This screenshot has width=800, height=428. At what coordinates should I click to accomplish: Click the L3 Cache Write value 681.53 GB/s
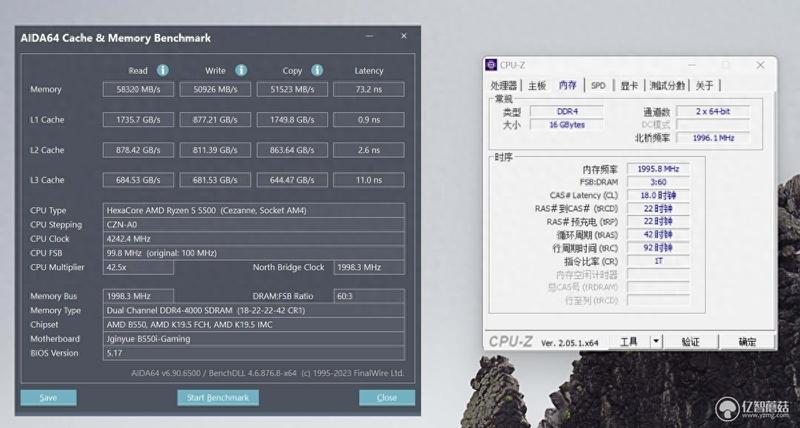point(215,180)
